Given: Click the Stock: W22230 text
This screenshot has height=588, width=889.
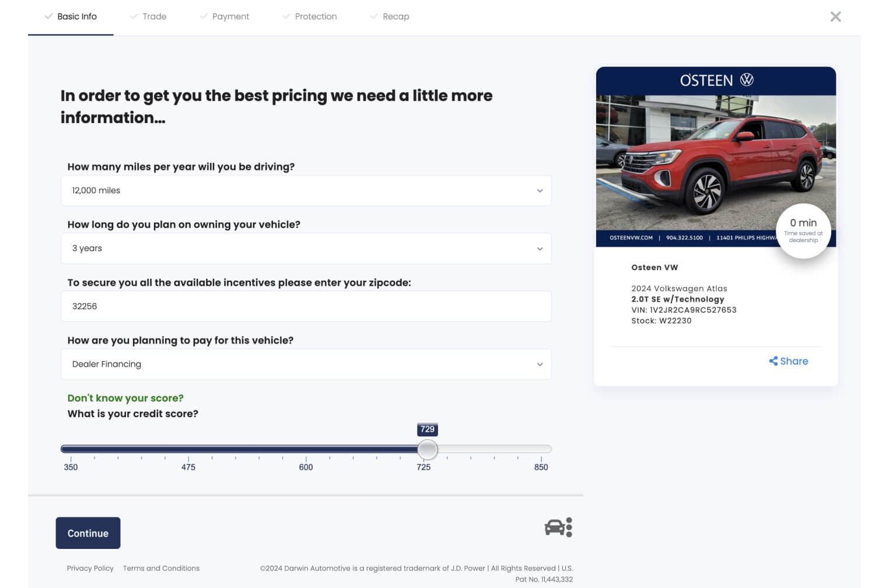Looking at the screenshot, I should tap(661, 321).
